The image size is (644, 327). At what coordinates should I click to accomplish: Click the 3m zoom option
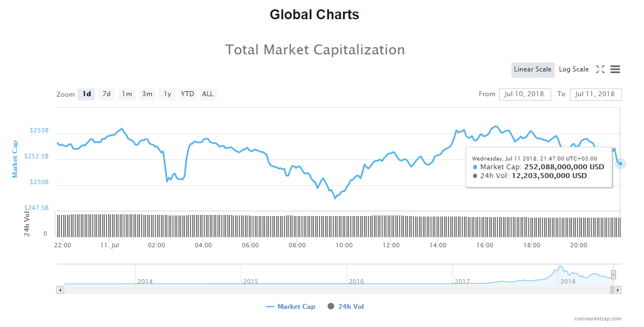pyautogui.click(x=147, y=94)
